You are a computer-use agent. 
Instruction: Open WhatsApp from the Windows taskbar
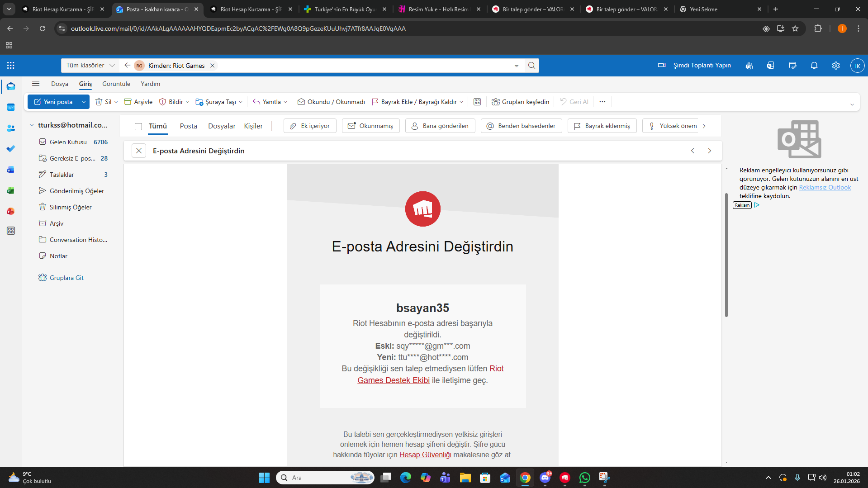pyautogui.click(x=585, y=478)
